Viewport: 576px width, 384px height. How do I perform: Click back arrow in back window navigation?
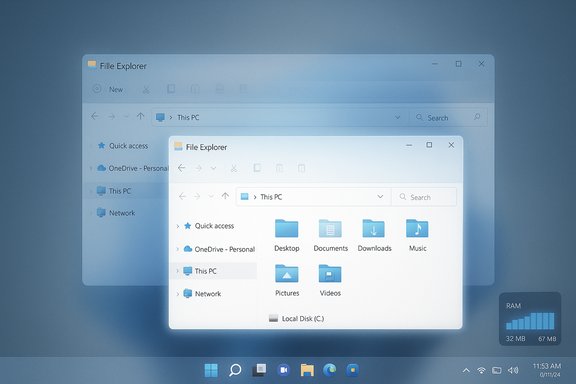tap(95, 116)
